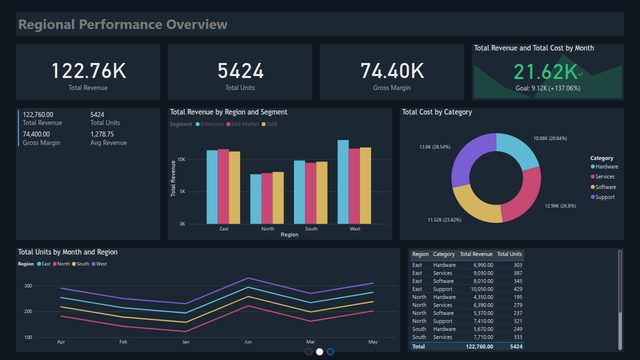
Task: Click Hardware in the Category legend
Action: (604, 167)
